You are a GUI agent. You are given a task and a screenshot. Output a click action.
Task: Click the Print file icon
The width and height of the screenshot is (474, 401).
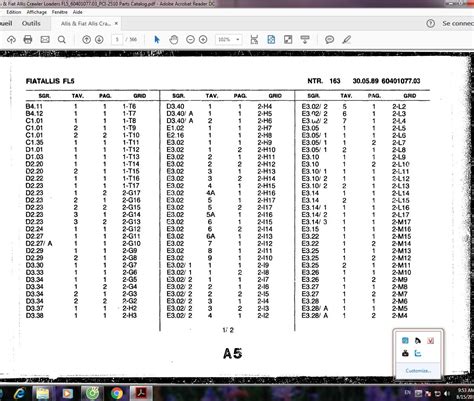28,40
